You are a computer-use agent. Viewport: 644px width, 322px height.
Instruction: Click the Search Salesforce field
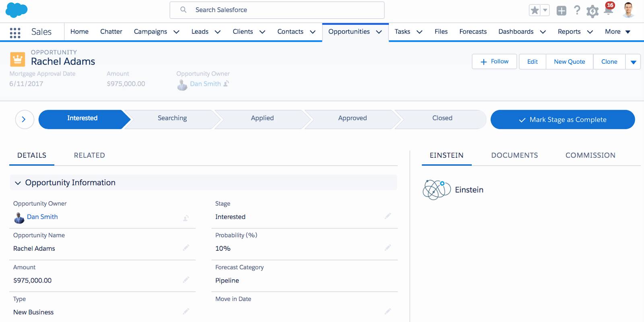[277, 10]
